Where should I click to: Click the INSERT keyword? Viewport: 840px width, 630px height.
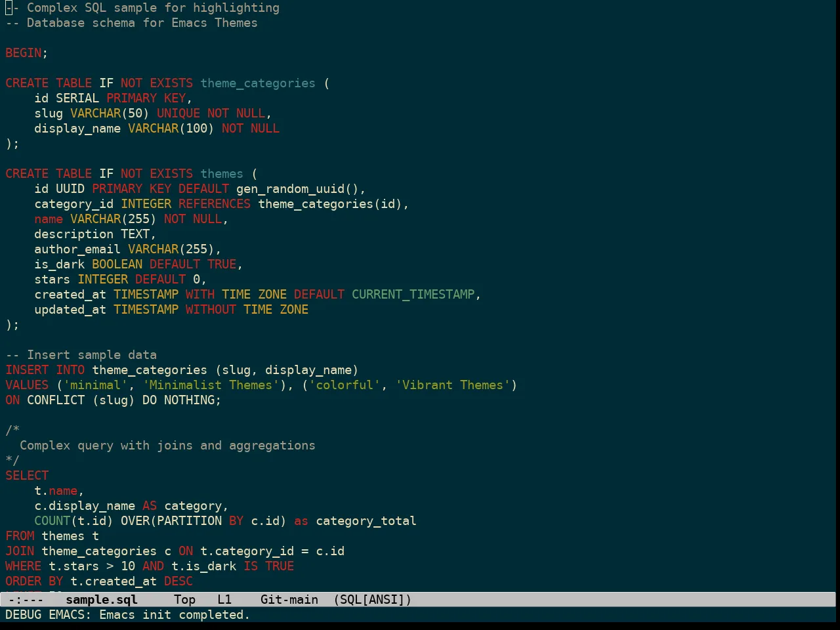pos(27,369)
